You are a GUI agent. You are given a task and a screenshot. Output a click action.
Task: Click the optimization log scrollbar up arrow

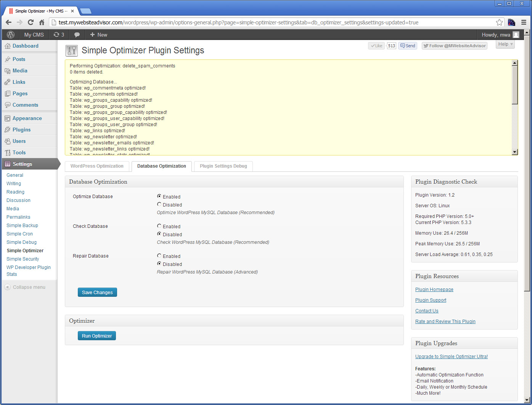(515, 63)
